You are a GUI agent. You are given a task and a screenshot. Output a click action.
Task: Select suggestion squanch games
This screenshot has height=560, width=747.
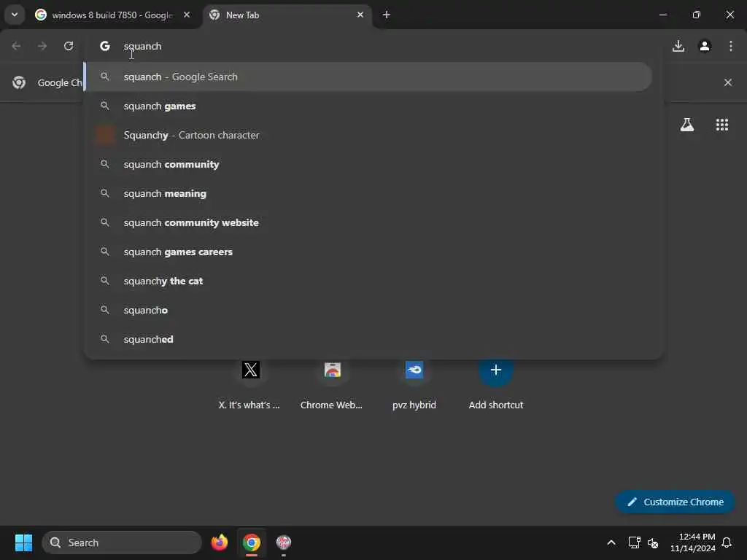point(368,106)
